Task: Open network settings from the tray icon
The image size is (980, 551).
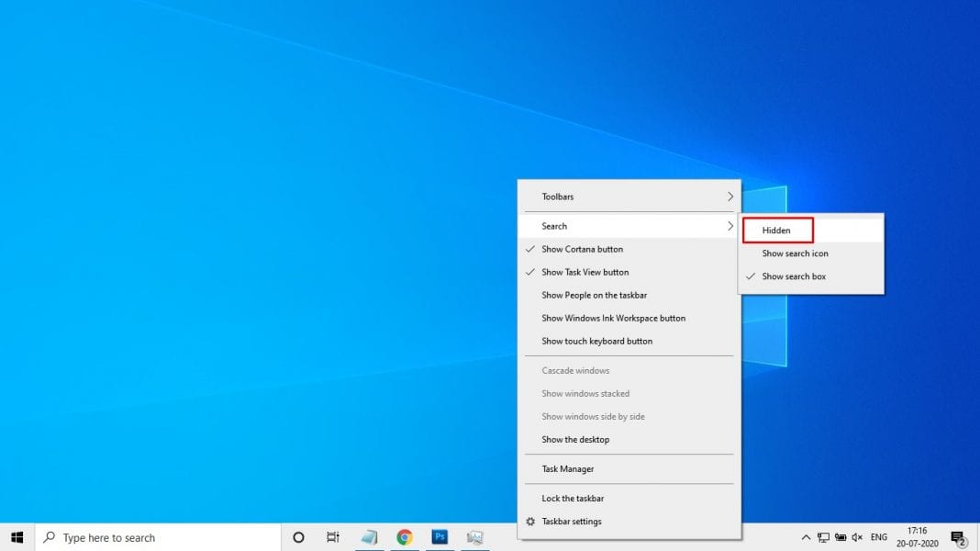Action: click(x=823, y=537)
